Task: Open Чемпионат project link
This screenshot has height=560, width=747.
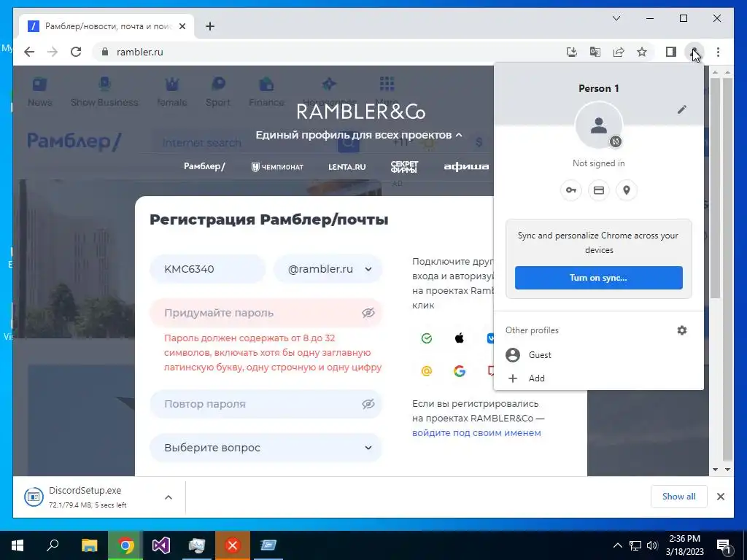Action: (277, 167)
